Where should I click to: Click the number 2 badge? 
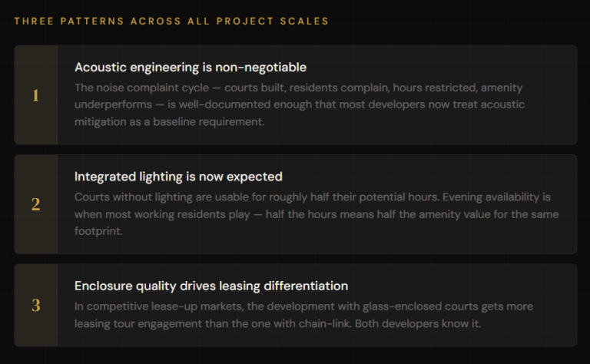point(35,204)
